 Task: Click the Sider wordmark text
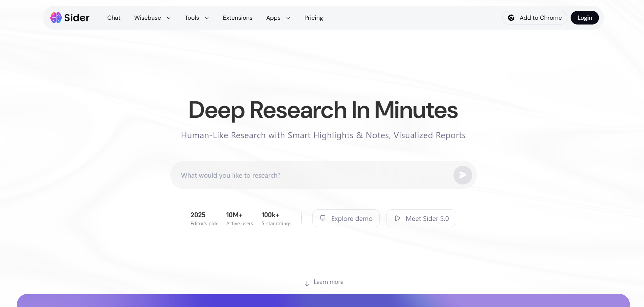[x=77, y=18]
